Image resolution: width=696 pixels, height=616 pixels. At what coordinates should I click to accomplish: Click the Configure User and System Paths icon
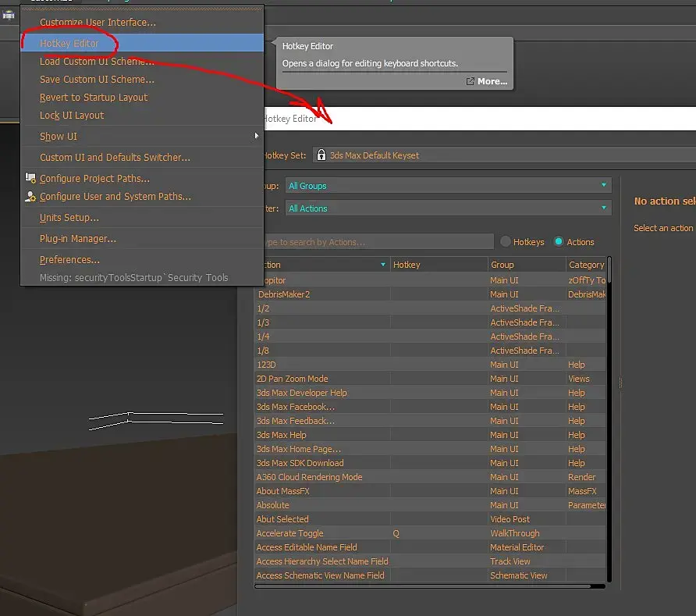click(x=30, y=196)
